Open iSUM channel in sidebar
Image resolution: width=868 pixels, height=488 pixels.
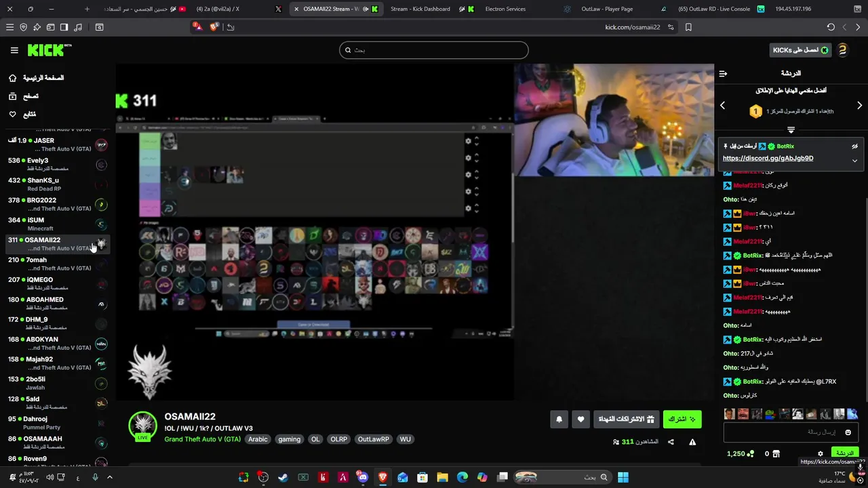57,224
